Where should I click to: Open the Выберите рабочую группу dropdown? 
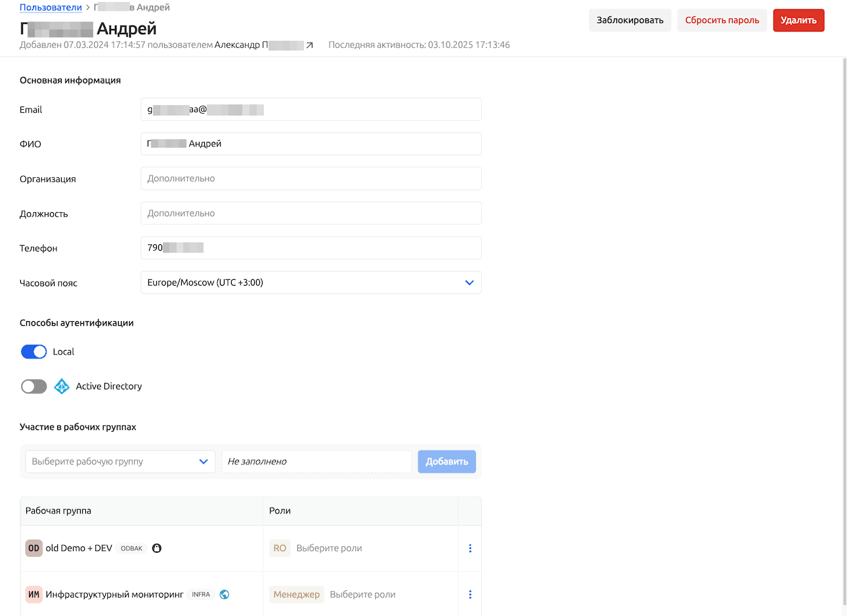click(120, 462)
